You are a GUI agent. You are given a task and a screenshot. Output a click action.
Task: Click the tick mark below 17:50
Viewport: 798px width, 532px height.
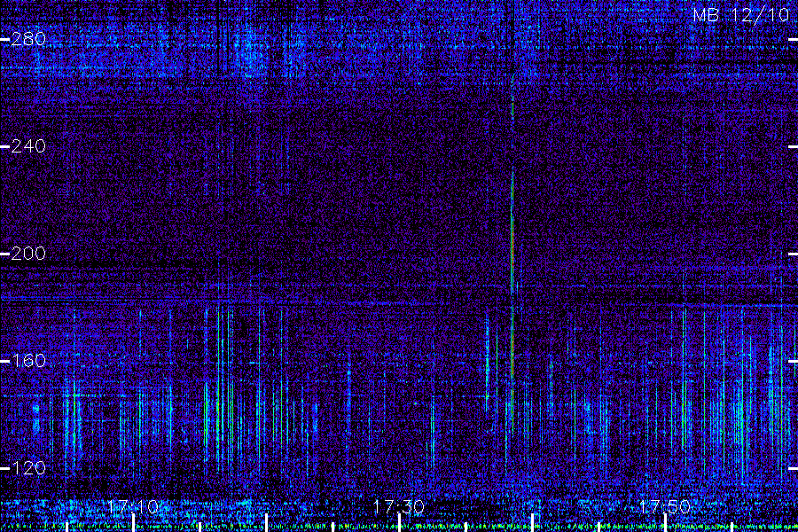665,523
